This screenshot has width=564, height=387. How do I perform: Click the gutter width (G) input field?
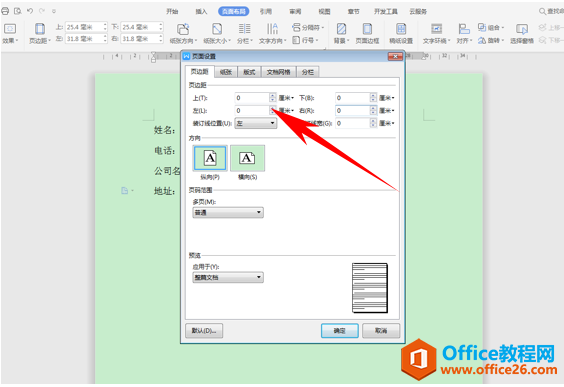click(x=353, y=123)
